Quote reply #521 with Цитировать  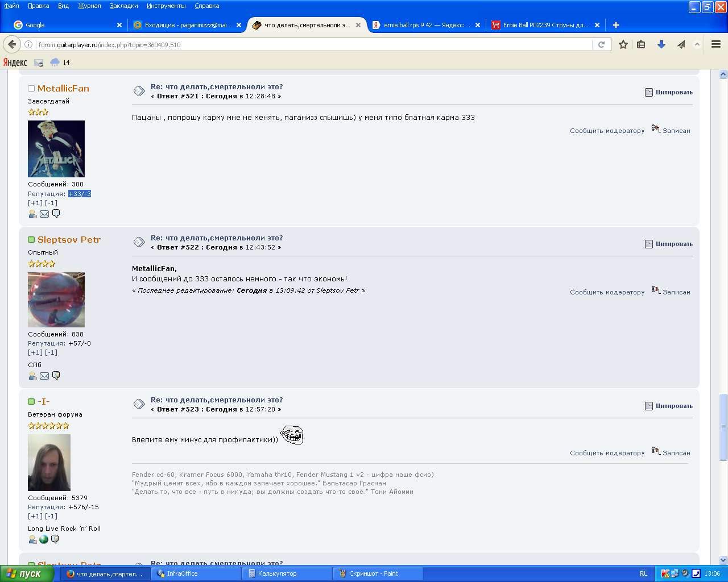point(669,92)
